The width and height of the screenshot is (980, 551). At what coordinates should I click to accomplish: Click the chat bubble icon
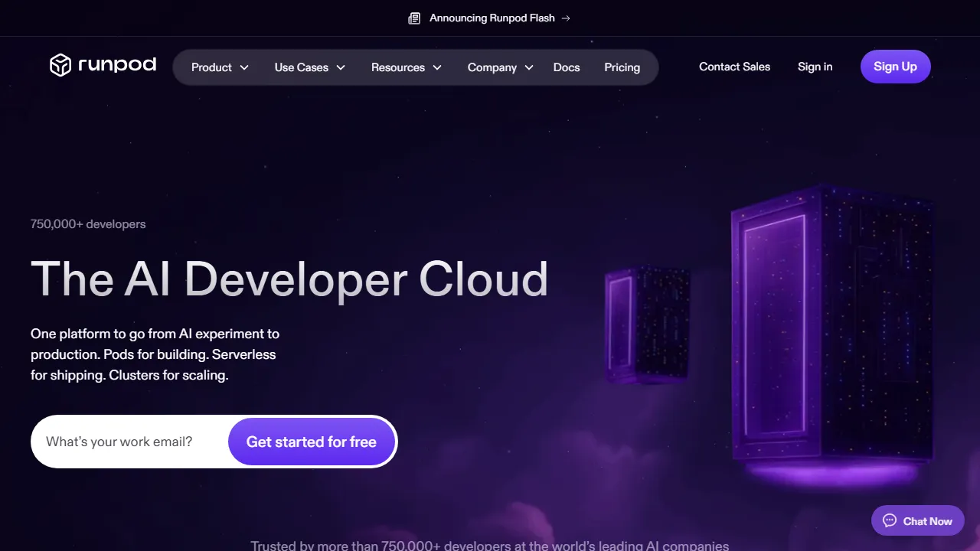click(x=890, y=520)
